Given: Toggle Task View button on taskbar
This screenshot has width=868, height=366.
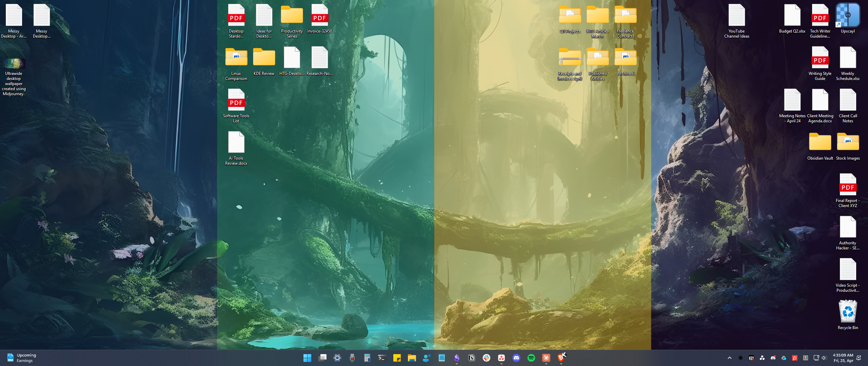Looking at the screenshot, I should click(322, 358).
